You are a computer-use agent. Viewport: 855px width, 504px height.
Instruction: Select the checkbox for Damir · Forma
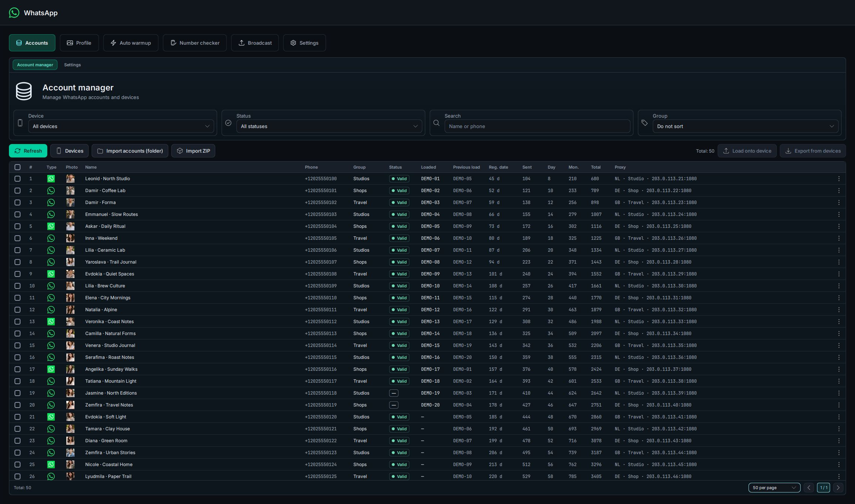tap(18, 202)
